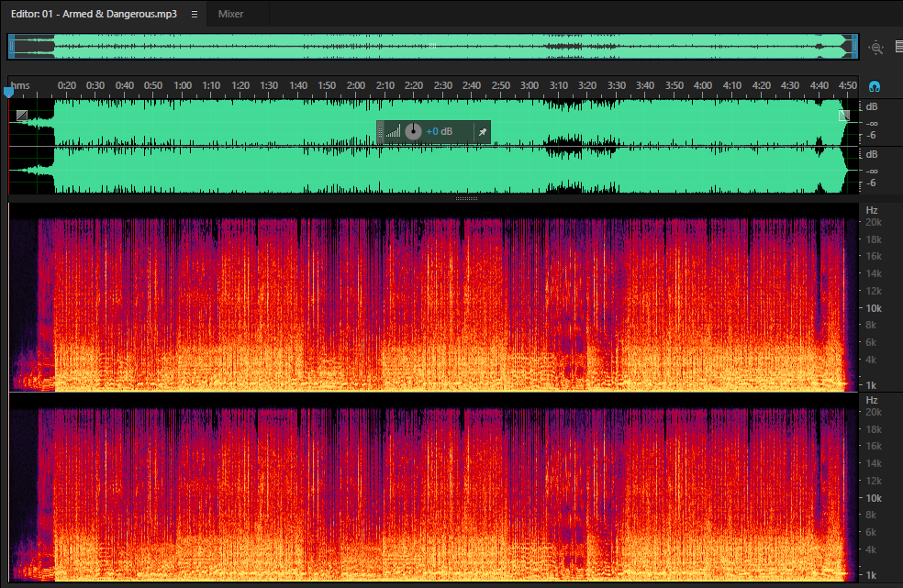Click 1k on the upper spectrogram frequency scale
The width and height of the screenshot is (903, 588).
(871, 385)
